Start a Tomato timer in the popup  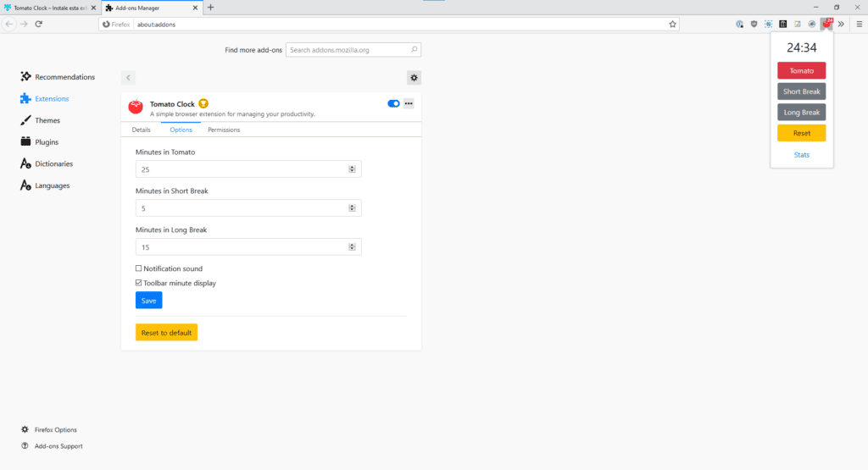pos(802,71)
